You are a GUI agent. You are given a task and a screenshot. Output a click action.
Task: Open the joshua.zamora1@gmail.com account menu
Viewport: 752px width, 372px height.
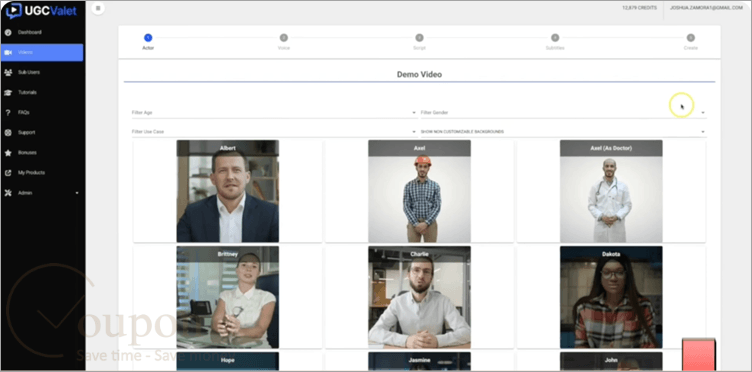pos(706,8)
